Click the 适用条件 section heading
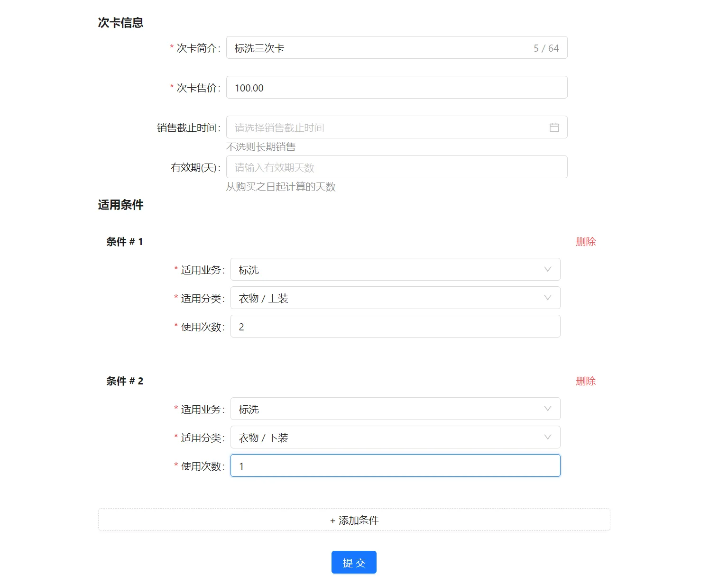Screen dimensions: 728x584 [x=120, y=205]
